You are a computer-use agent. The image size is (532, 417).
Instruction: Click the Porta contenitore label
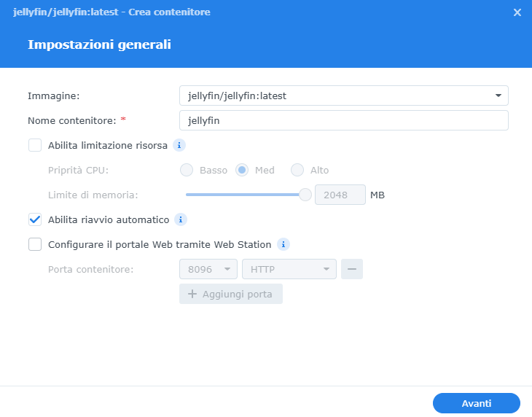pyautogui.click(x=91, y=270)
